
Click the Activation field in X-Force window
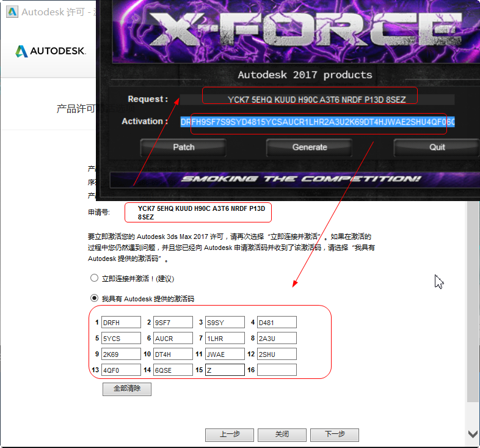318,122
